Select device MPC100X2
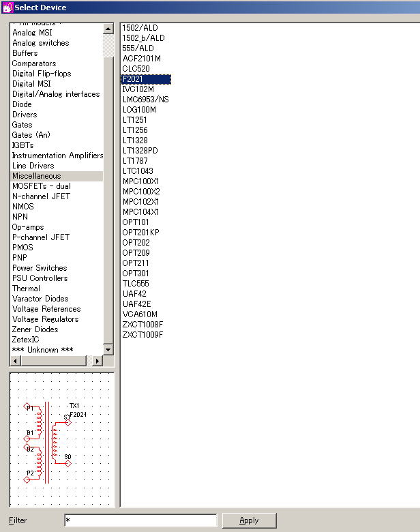This screenshot has width=420, height=532. tap(141, 192)
